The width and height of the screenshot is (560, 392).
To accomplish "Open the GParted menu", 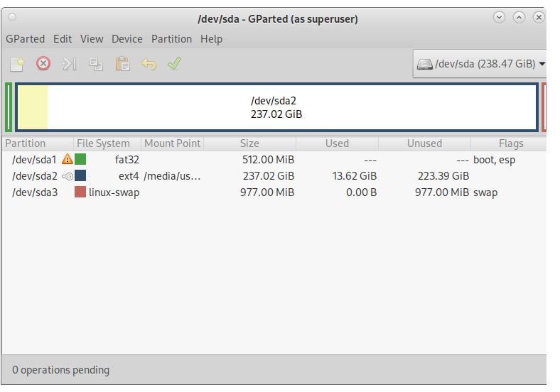I will (25, 39).
